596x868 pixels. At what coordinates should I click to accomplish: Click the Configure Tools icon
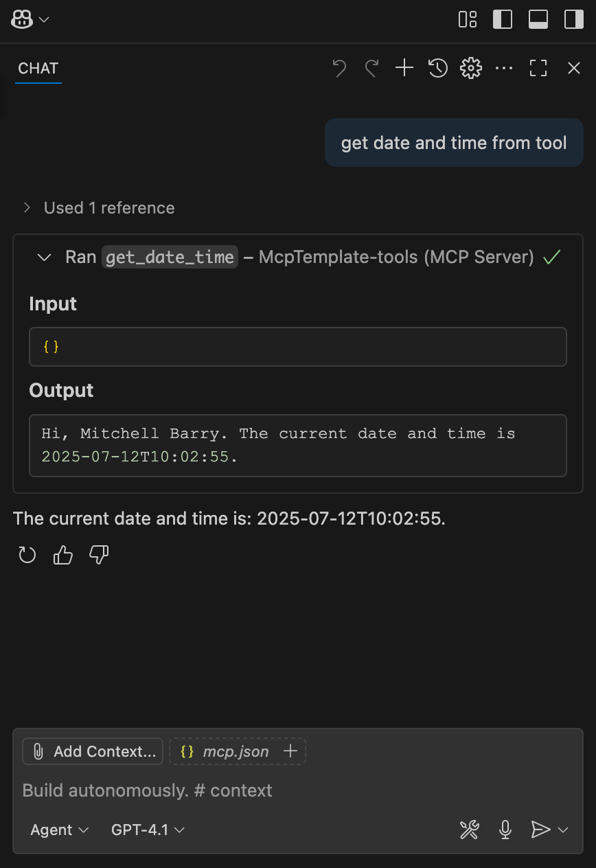469,830
